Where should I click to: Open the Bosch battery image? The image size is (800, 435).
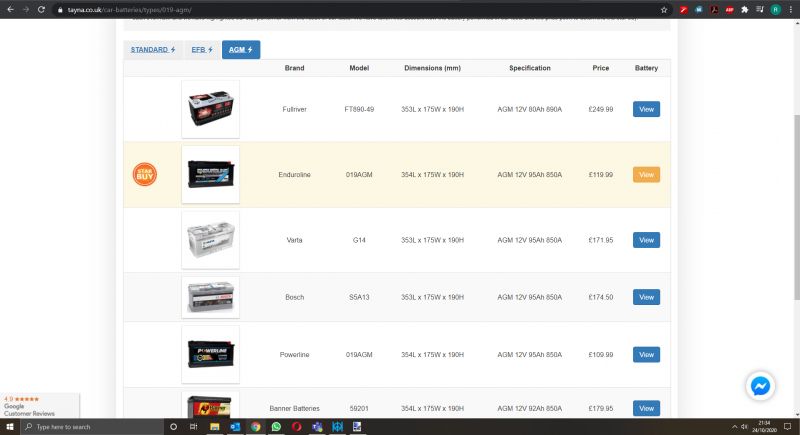tap(211, 297)
